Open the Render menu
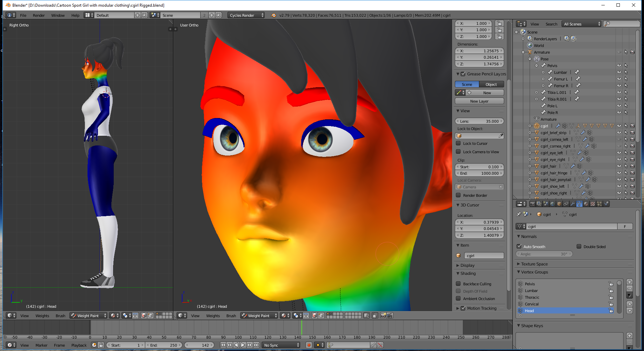The image size is (644, 351). pos(39,15)
